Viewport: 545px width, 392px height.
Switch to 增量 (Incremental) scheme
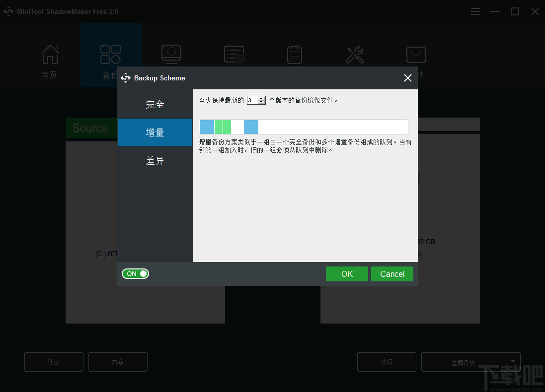tap(155, 132)
